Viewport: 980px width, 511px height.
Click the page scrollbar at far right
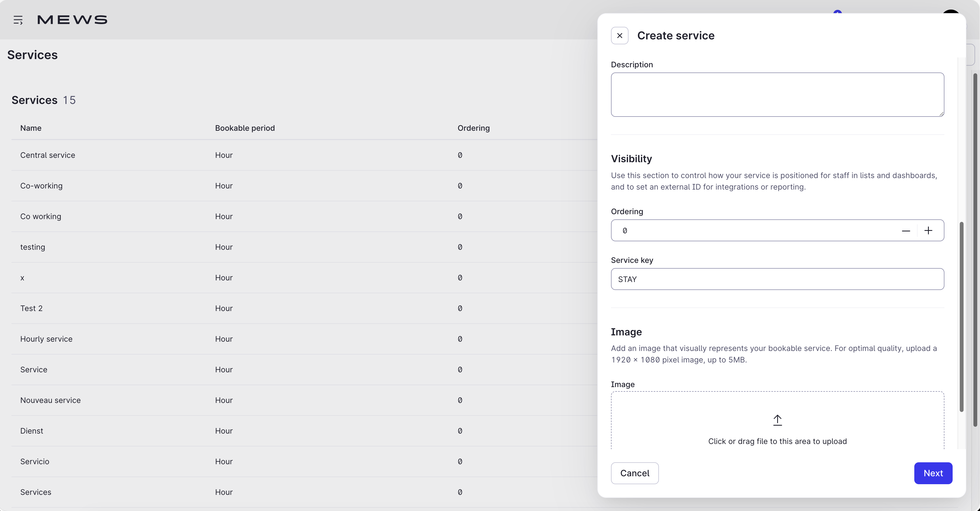975,249
